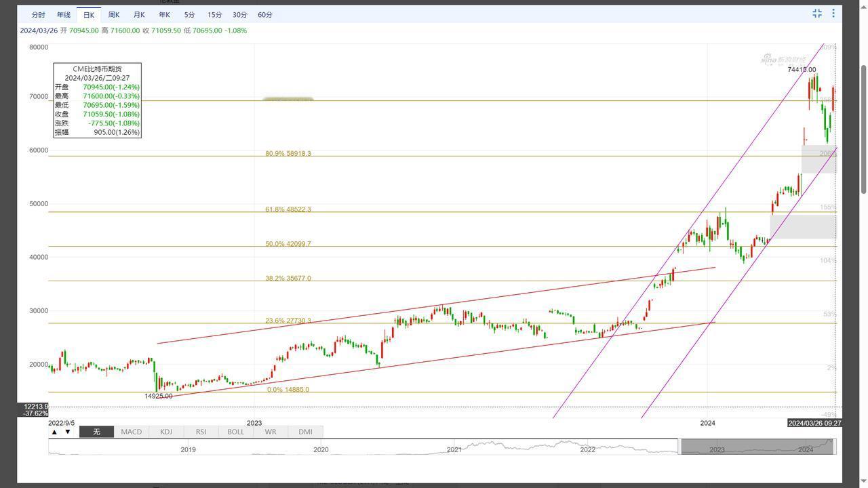The image size is (868, 488).
Task: Click the 2022/9/5 start date label
Action: tap(62, 423)
